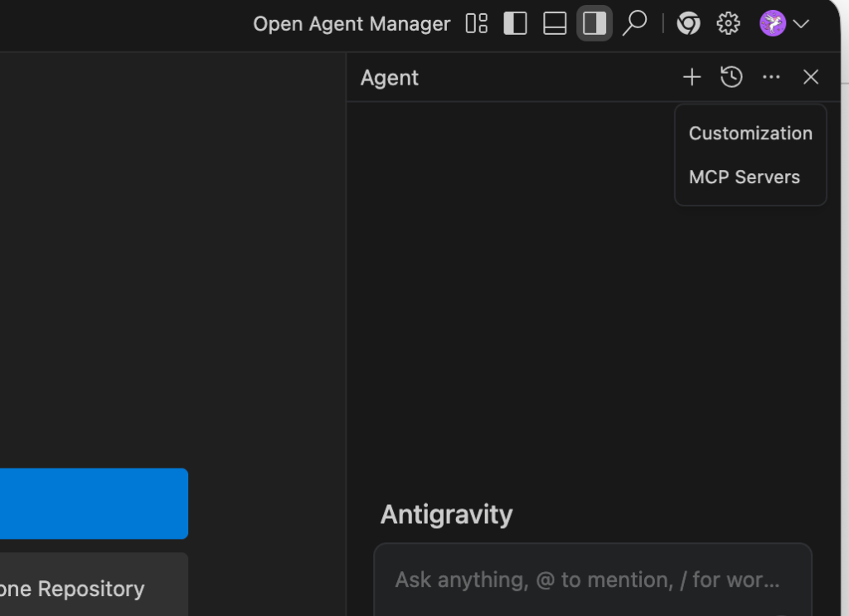Toggle the highlighted right sidebar icon
The height and width of the screenshot is (616, 849).
[x=594, y=24]
